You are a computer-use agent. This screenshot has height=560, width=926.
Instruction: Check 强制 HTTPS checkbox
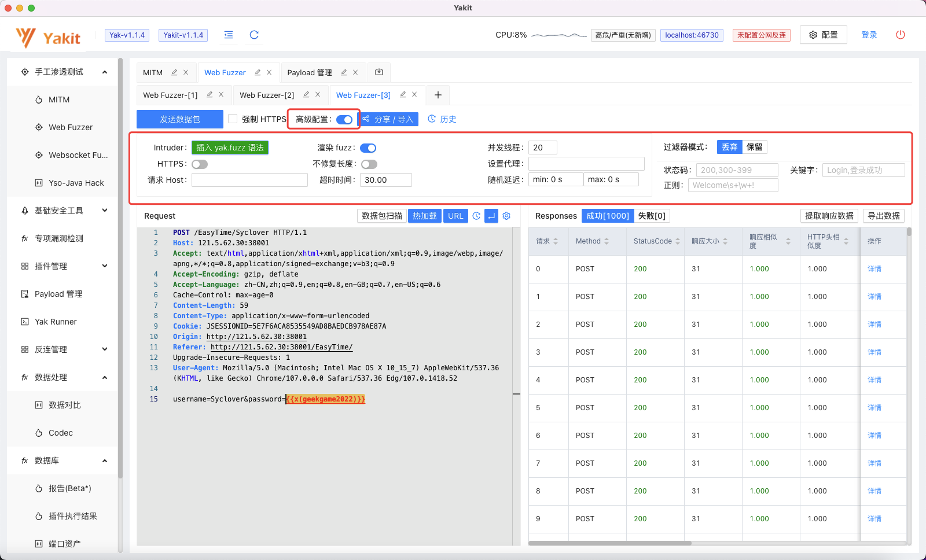tap(233, 119)
